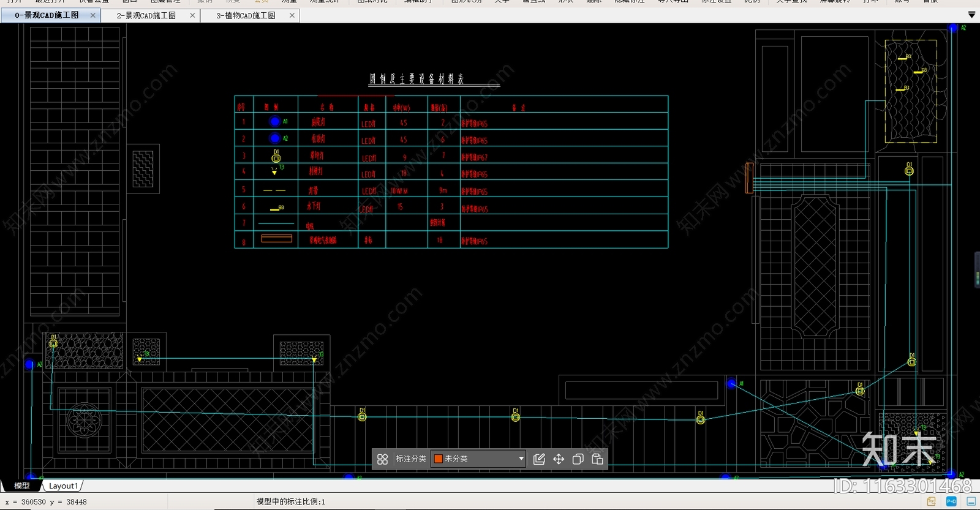Close the 2-景观CAD施工图 tab
Image resolution: width=980 pixels, height=510 pixels.
point(192,15)
